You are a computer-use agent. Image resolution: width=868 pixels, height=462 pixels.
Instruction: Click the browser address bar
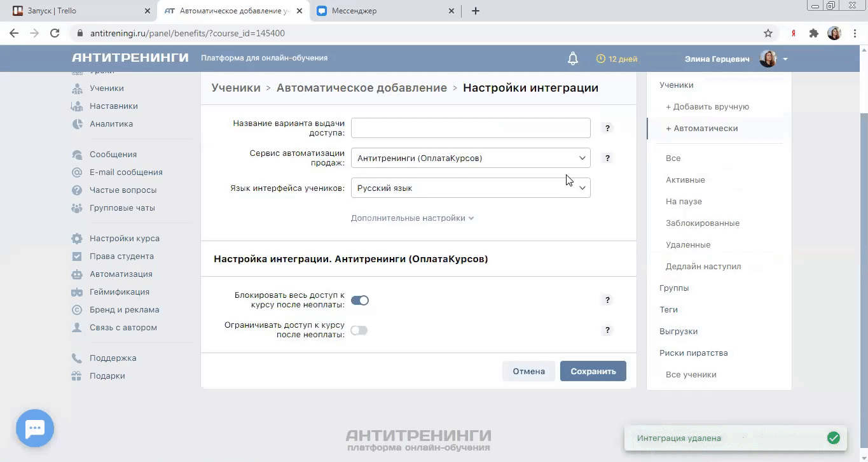pyautogui.click(x=420, y=33)
